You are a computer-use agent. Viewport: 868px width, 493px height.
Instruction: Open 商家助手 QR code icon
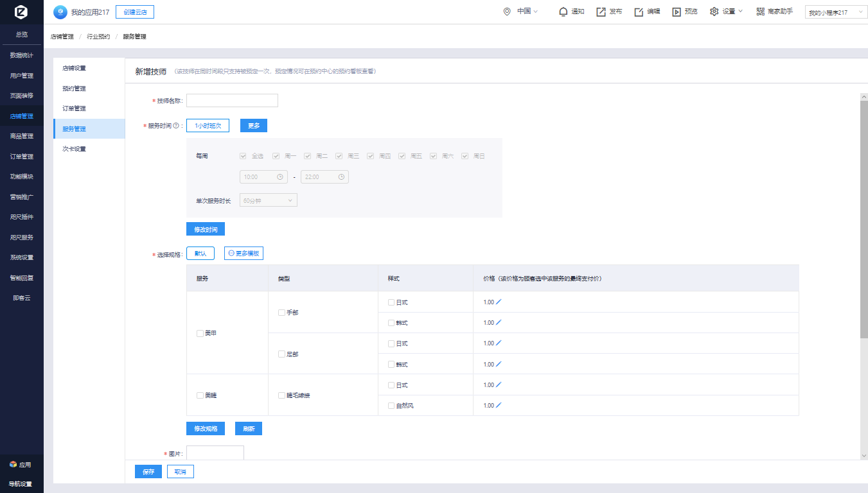761,12
